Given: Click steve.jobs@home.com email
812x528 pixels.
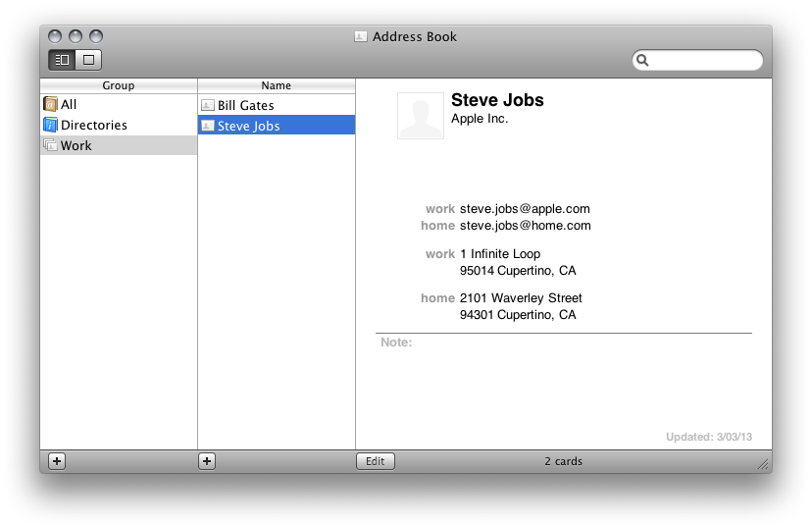Looking at the screenshot, I should [525, 226].
